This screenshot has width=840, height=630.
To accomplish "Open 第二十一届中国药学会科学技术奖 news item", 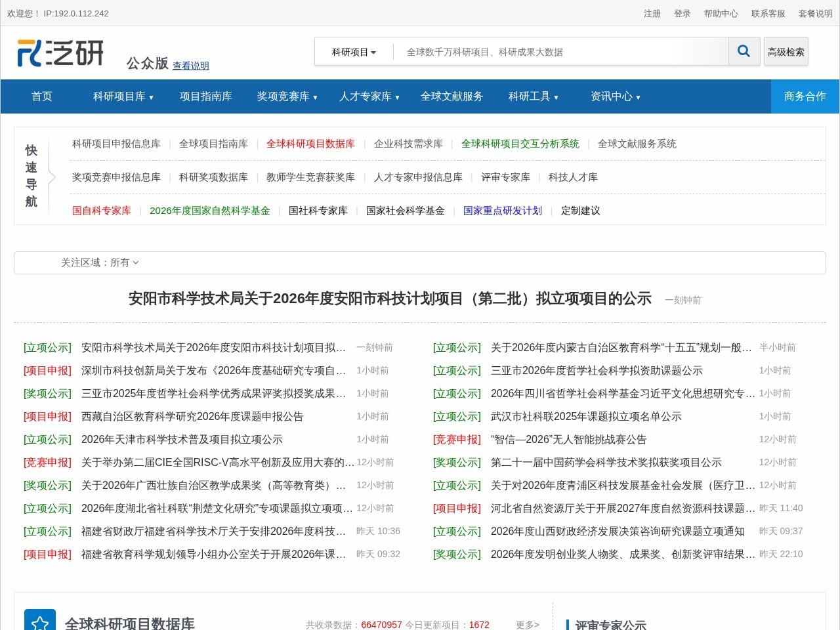I will tap(606, 463).
